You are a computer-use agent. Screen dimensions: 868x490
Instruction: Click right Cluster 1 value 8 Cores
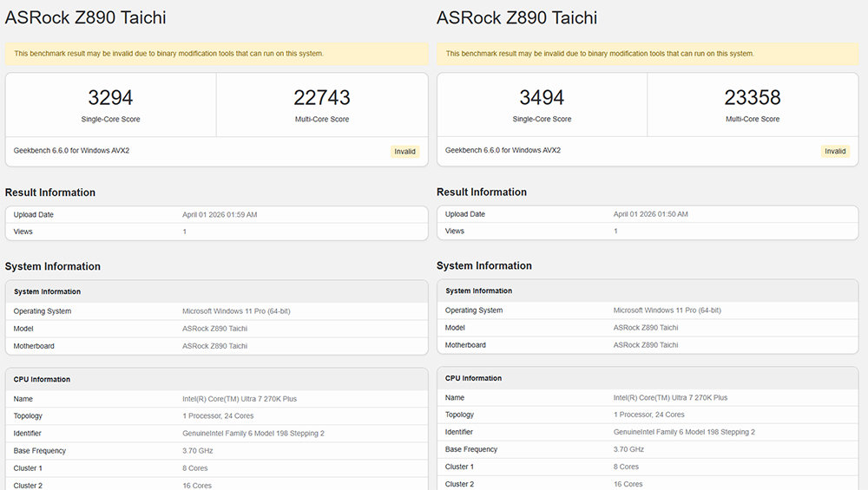[x=626, y=467]
